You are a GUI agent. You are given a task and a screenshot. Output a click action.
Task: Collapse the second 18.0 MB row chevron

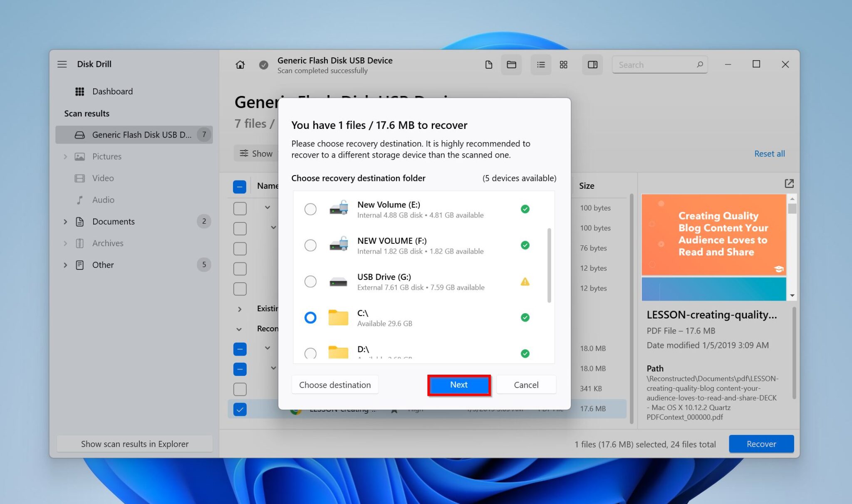(273, 368)
